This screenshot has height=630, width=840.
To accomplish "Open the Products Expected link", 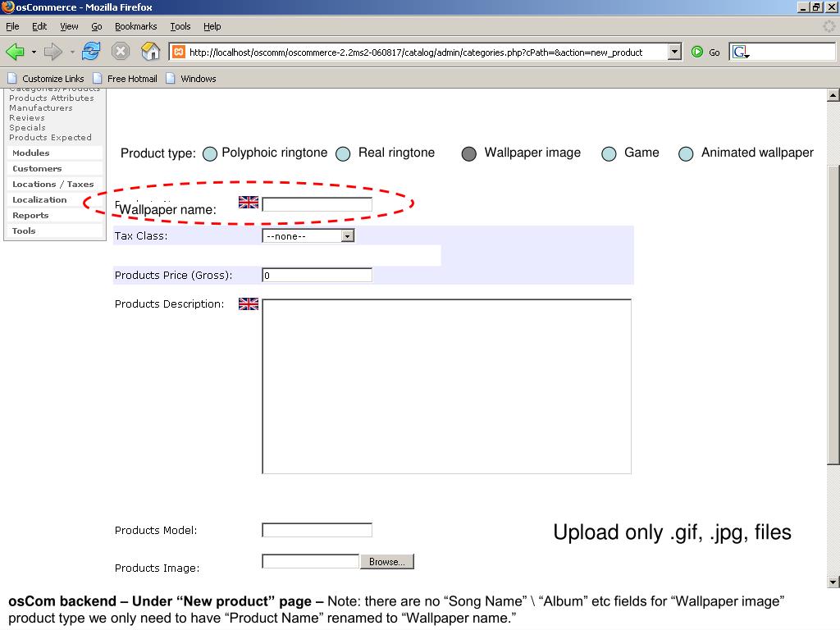I will point(50,138).
